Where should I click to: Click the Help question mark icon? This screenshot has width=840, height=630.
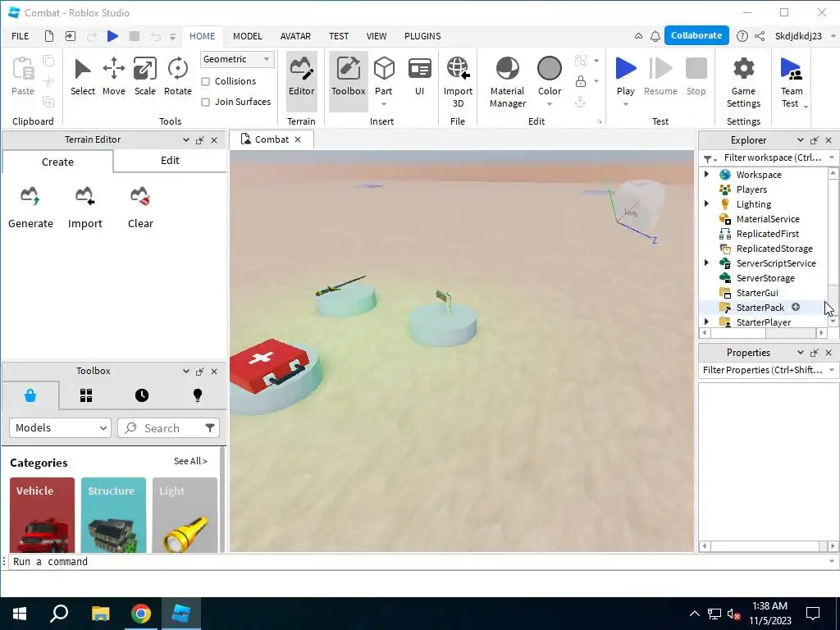pos(742,36)
